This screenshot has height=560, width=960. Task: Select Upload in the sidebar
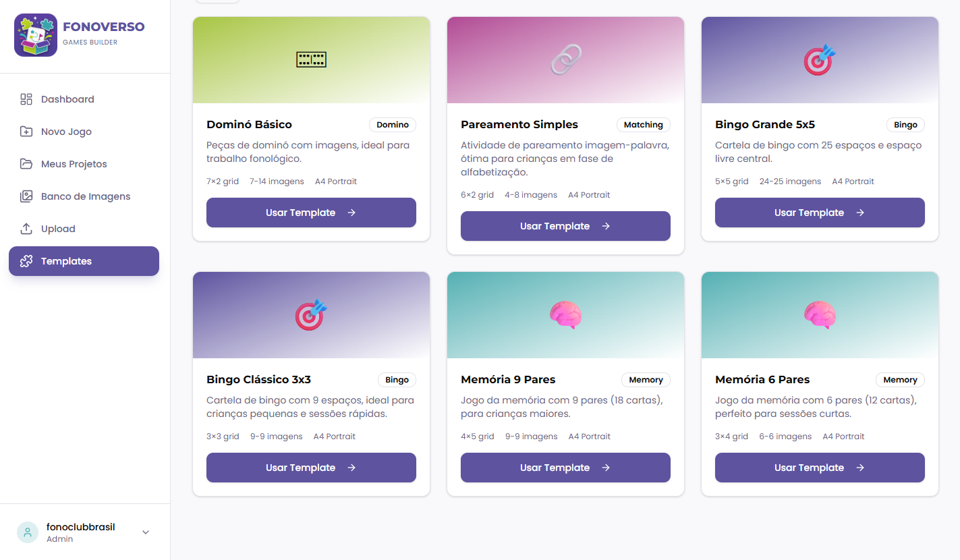pyautogui.click(x=84, y=229)
